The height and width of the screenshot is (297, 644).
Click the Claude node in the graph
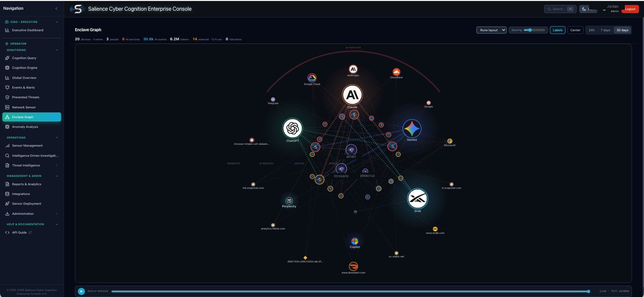pos(352,95)
